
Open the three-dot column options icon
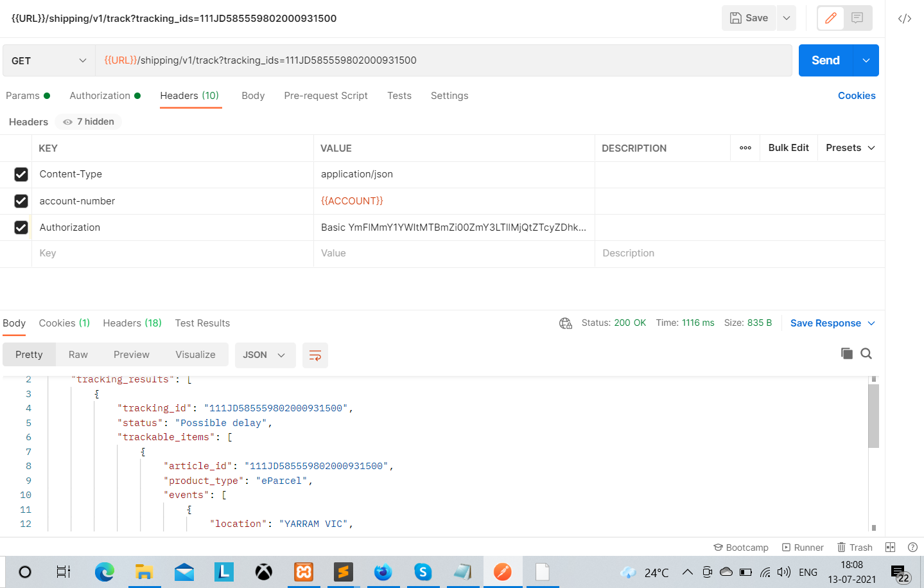745,148
